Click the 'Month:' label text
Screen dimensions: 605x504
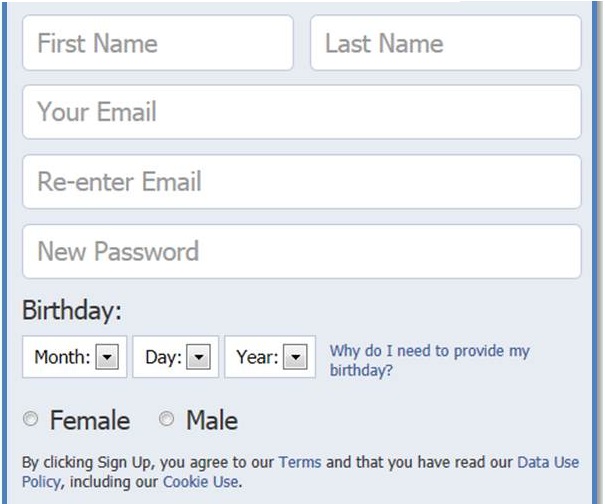(62, 357)
